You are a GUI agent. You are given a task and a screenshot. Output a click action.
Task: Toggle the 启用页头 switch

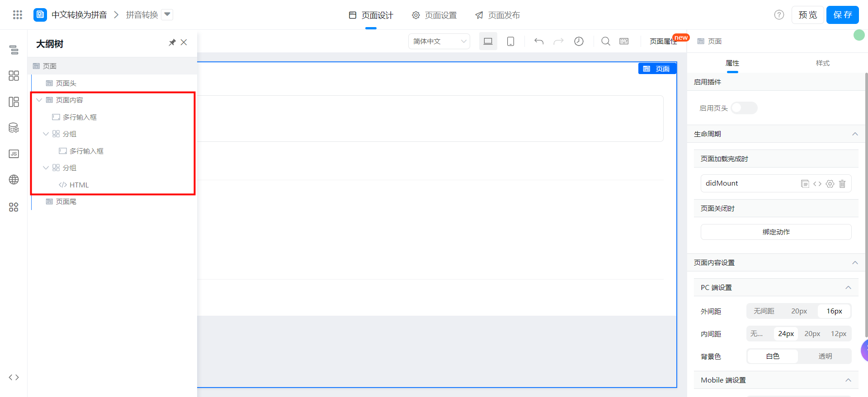[744, 108]
